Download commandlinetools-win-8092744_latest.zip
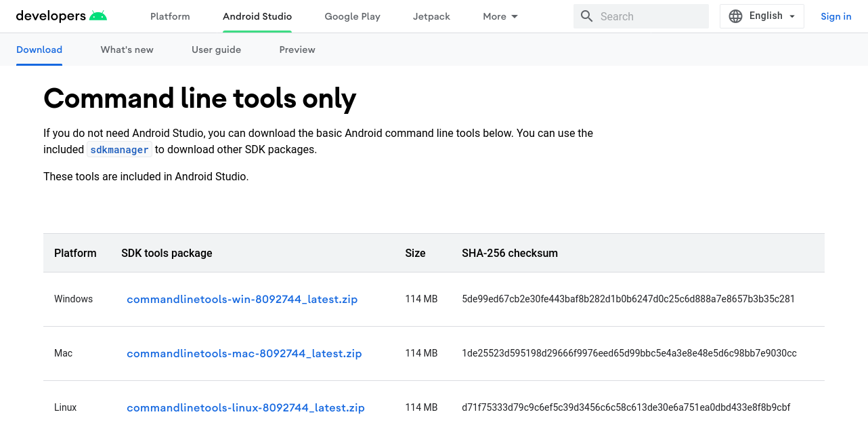This screenshot has height=425, width=868. point(242,299)
